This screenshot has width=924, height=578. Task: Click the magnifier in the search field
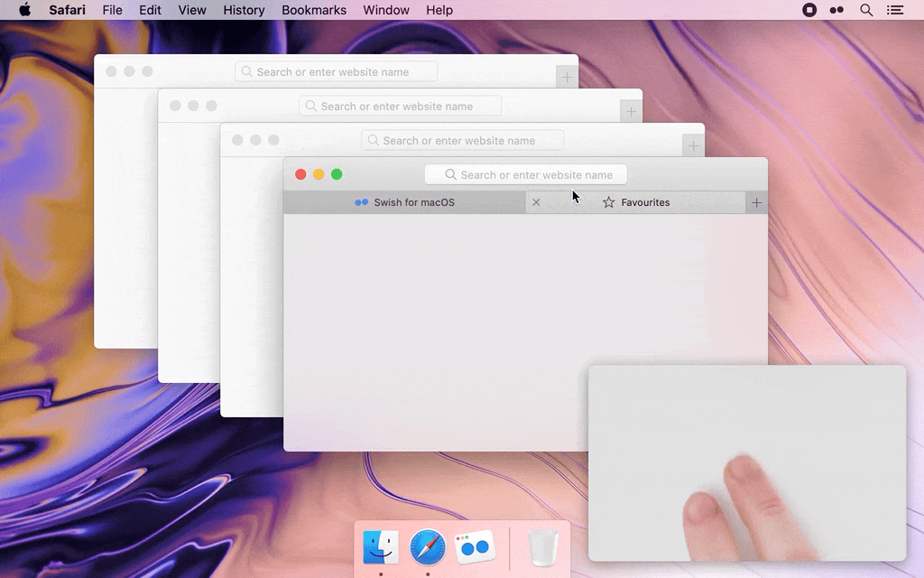coord(453,174)
